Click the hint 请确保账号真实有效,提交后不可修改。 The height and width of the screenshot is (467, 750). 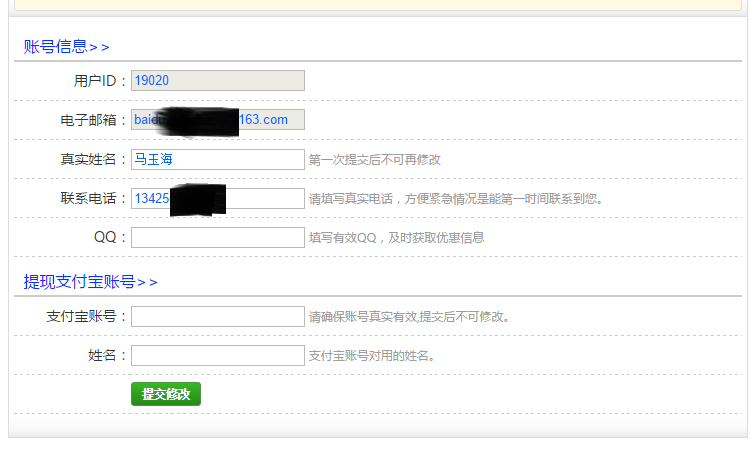(409, 317)
